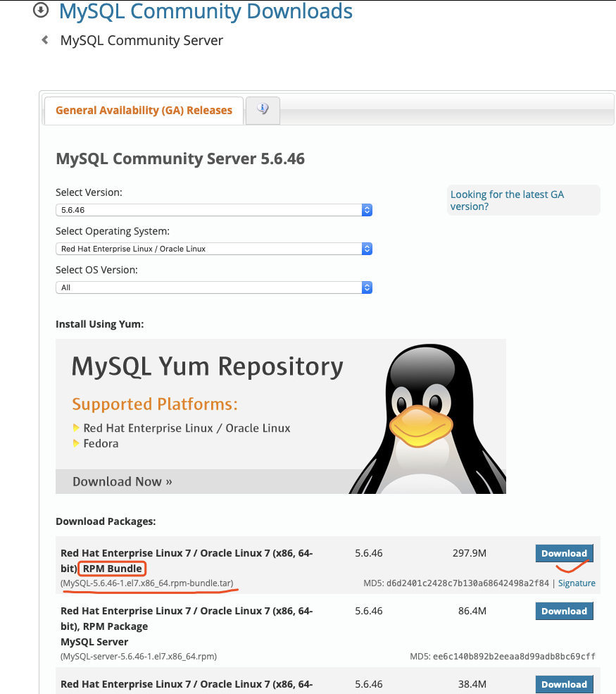Download the 297.9M RPM Bundle package

pyautogui.click(x=565, y=553)
